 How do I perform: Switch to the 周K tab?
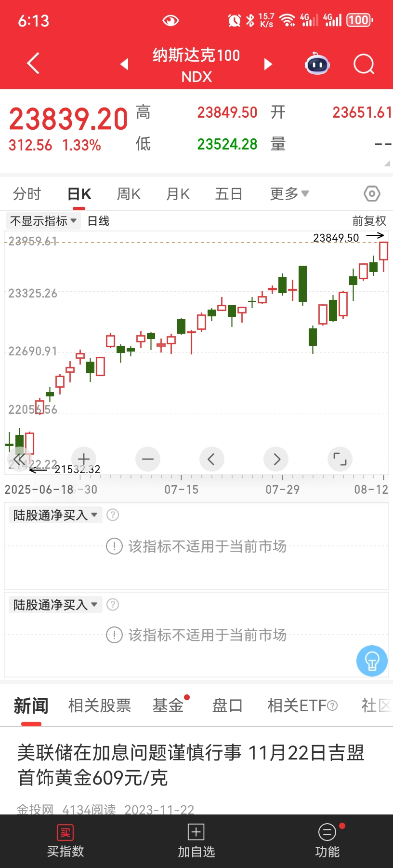coord(129,194)
